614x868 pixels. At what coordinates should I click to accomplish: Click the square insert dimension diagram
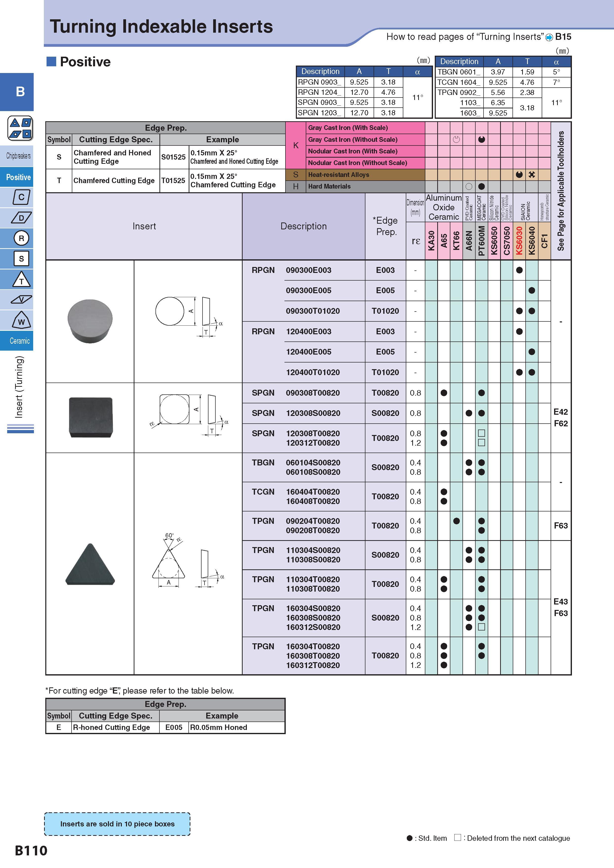pyautogui.click(x=189, y=415)
